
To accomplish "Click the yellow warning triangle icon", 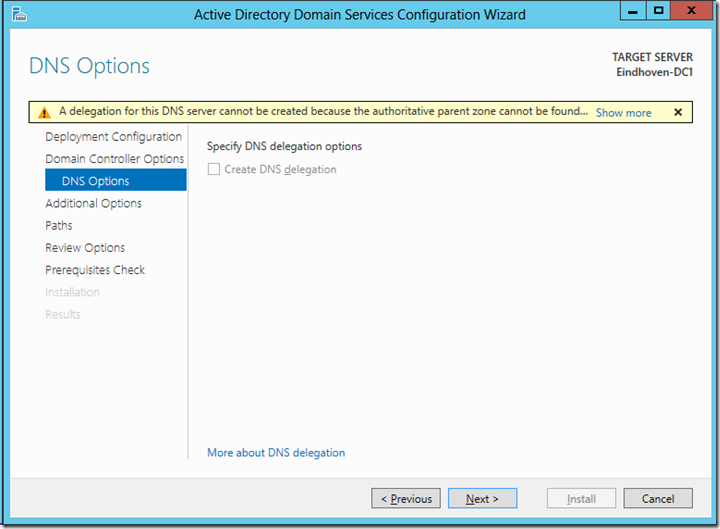I will [44, 113].
